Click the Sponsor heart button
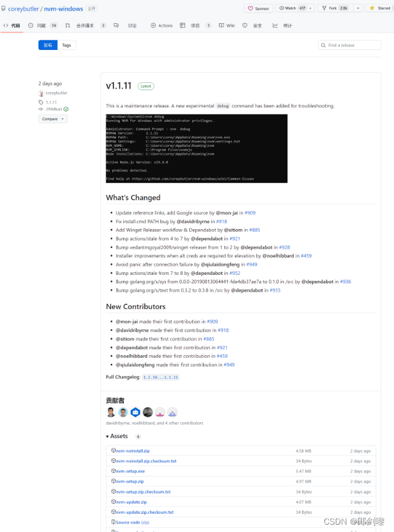 tap(259, 9)
